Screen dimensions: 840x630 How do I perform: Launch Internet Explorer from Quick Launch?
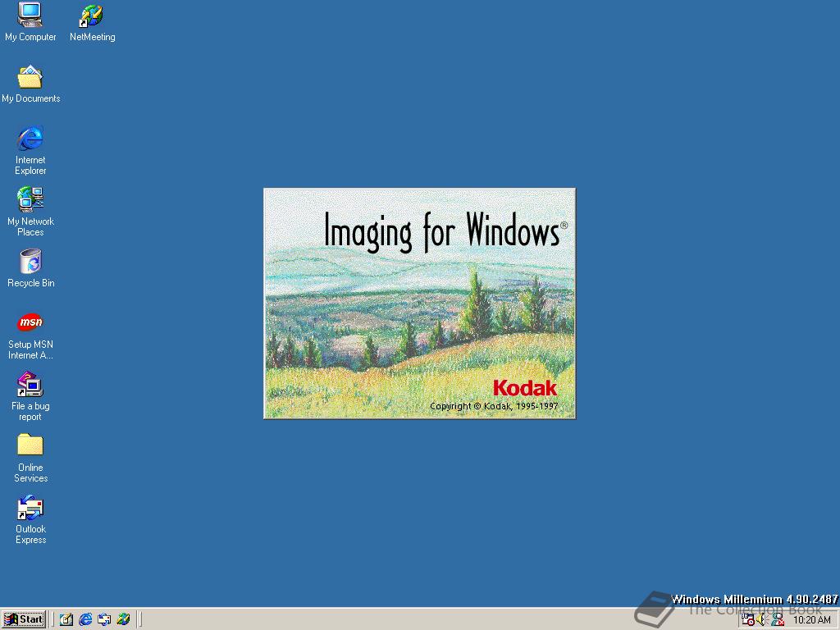click(x=85, y=620)
